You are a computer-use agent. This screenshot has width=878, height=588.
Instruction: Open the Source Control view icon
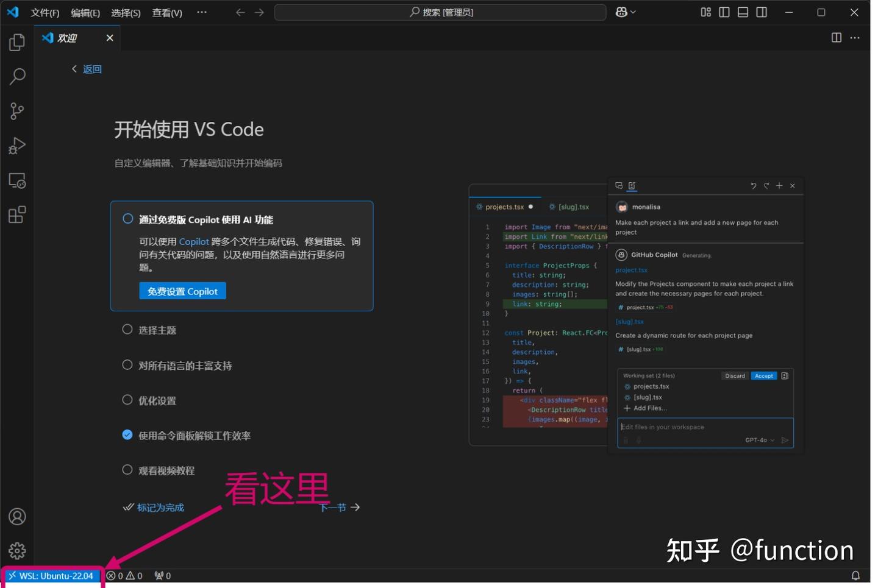[16, 111]
